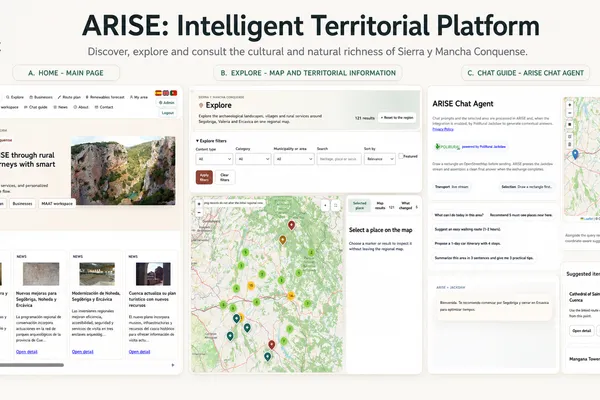
Task: Choose prompt 'Recommend 5 must-see places near here'
Action: point(521,215)
